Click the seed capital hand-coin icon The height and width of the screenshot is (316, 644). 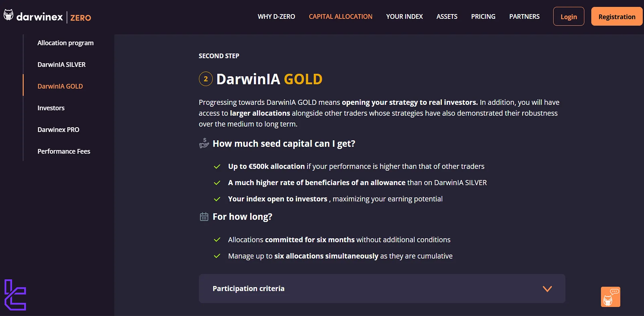pos(204,143)
